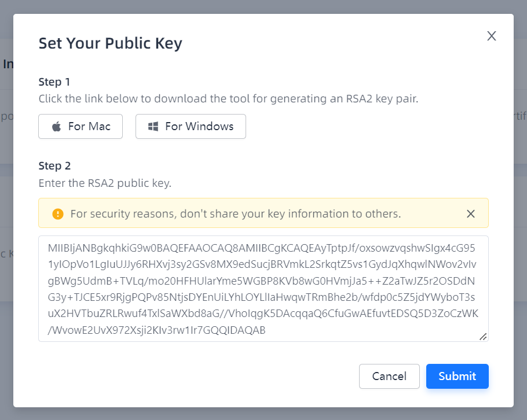Cancel setting the public key

coord(389,376)
